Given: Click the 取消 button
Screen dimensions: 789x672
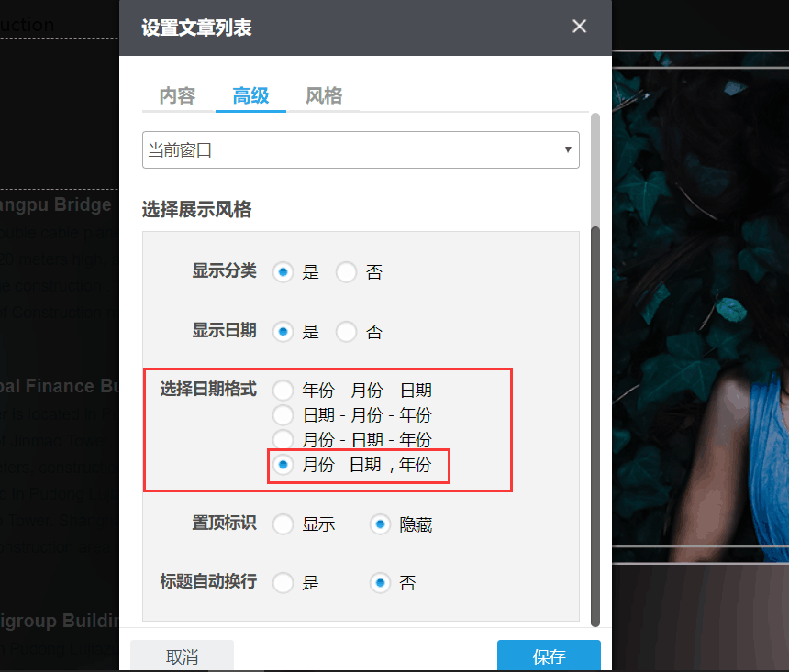Looking at the screenshot, I should pyautogui.click(x=182, y=656).
